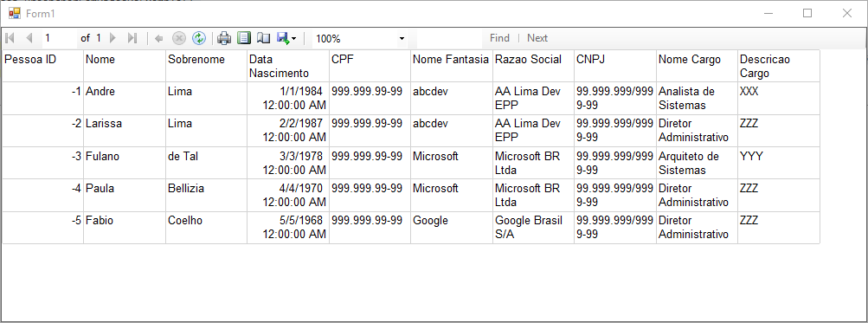The image size is (868, 323).
Task: Expand the 100% zoom dropdown
Action: pos(360,39)
